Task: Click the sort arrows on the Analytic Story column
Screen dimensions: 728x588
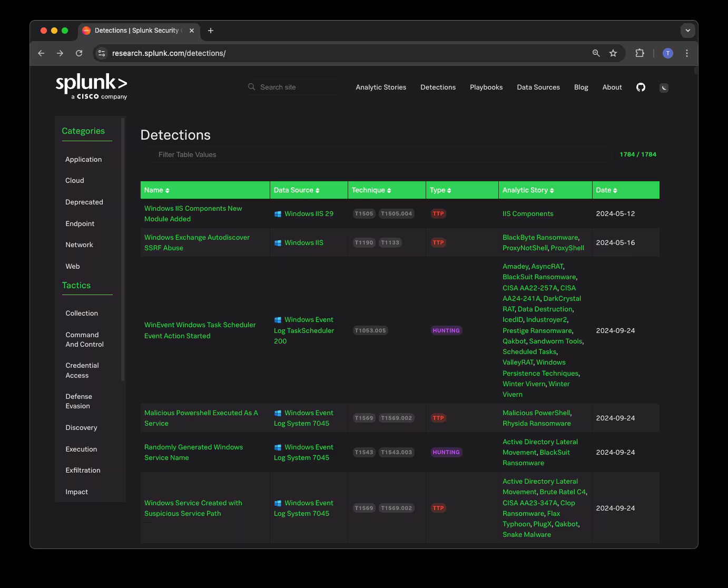Action: pyautogui.click(x=552, y=190)
